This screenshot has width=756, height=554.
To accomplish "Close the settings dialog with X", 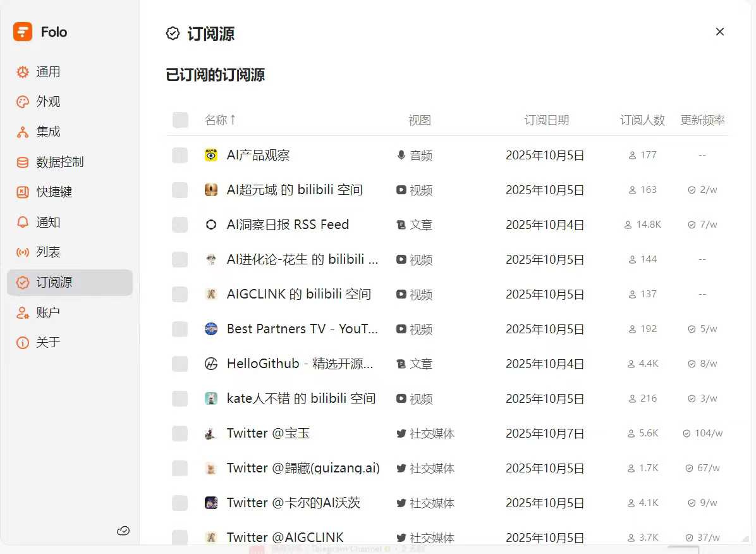I will pyautogui.click(x=719, y=32).
